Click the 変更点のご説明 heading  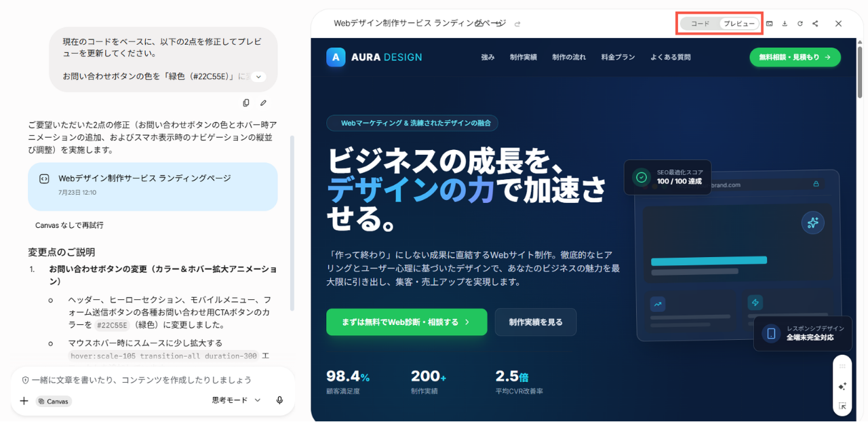pos(61,252)
